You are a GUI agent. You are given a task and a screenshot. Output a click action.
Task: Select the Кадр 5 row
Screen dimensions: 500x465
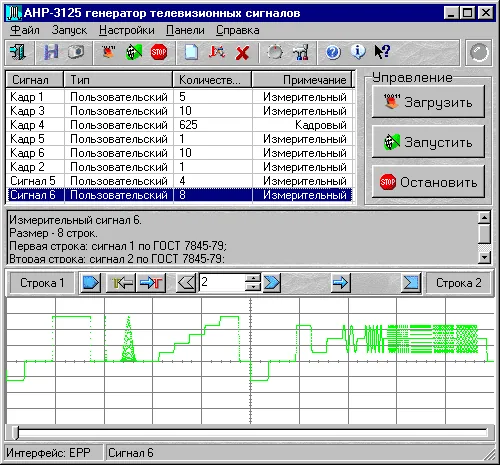(x=179, y=139)
